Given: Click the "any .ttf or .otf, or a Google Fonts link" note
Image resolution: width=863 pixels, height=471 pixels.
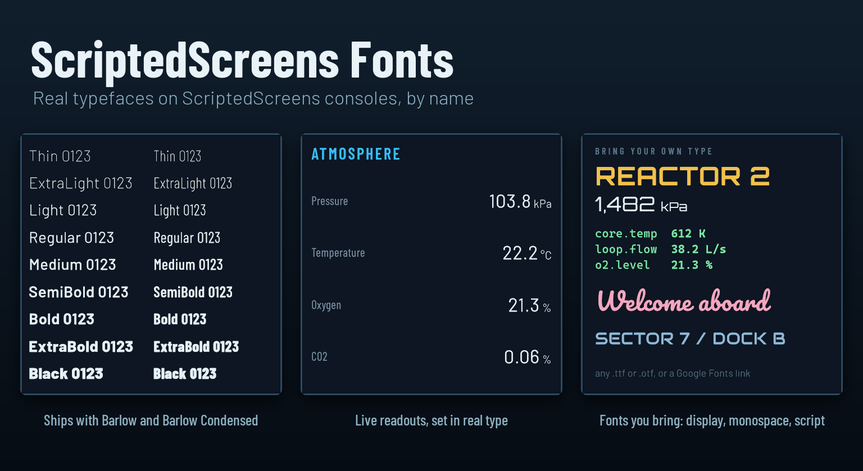Looking at the screenshot, I should [x=673, y=374].
